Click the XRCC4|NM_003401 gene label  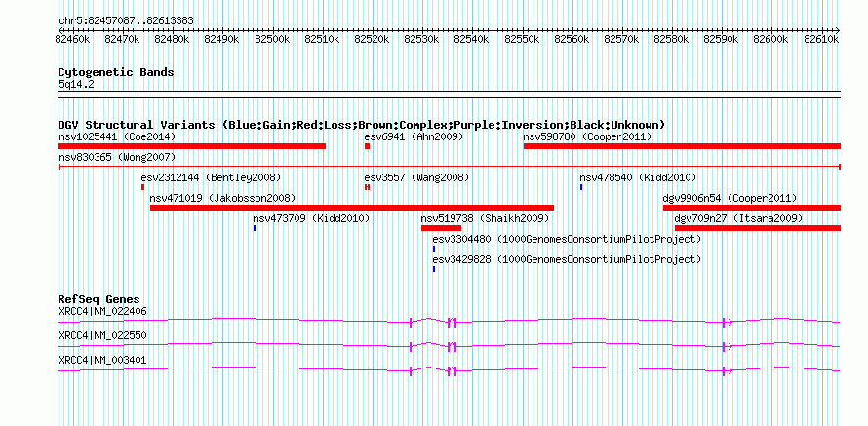pos(102,360)
